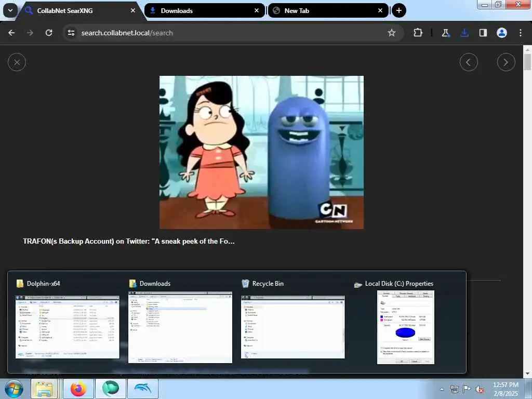Screen dimensions: 532x399
Task: Bookmark this page with the star icon
Action: [392, 33]
